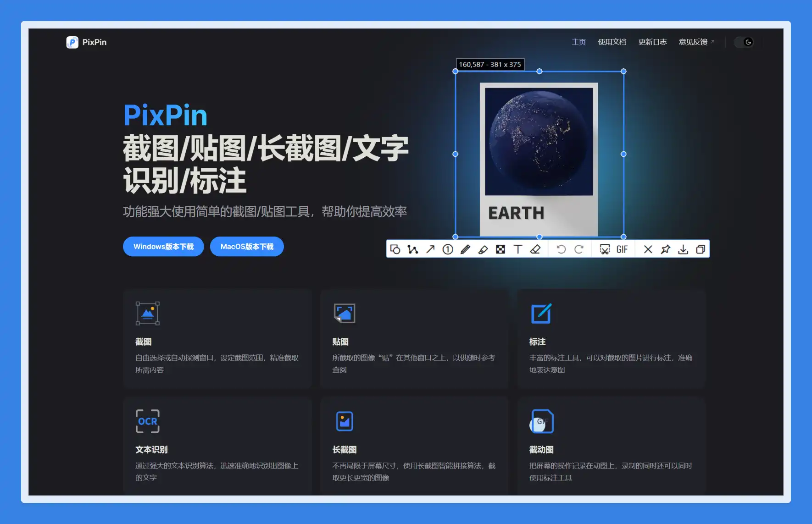
Task: Click the save download icon in toolbar
Action: coord(683,249)
